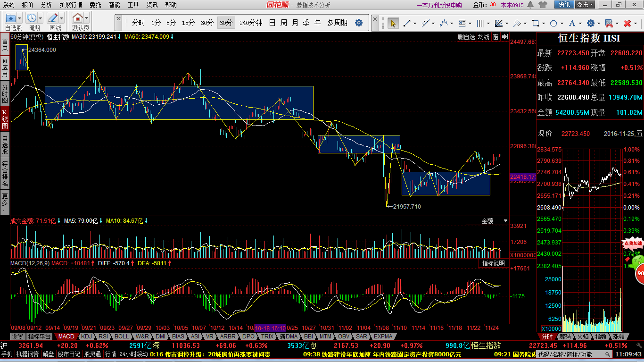Image resolution: width=644 pixels, height=362 pixels.
Task: Select the straight line segment tool
Action: (x=406, y=23)
